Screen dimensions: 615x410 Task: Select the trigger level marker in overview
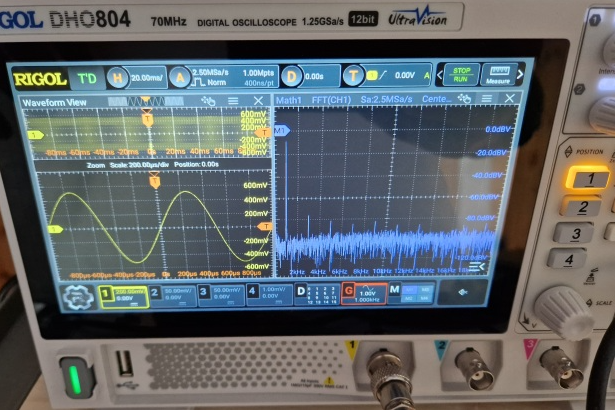[x=263, y=133]
